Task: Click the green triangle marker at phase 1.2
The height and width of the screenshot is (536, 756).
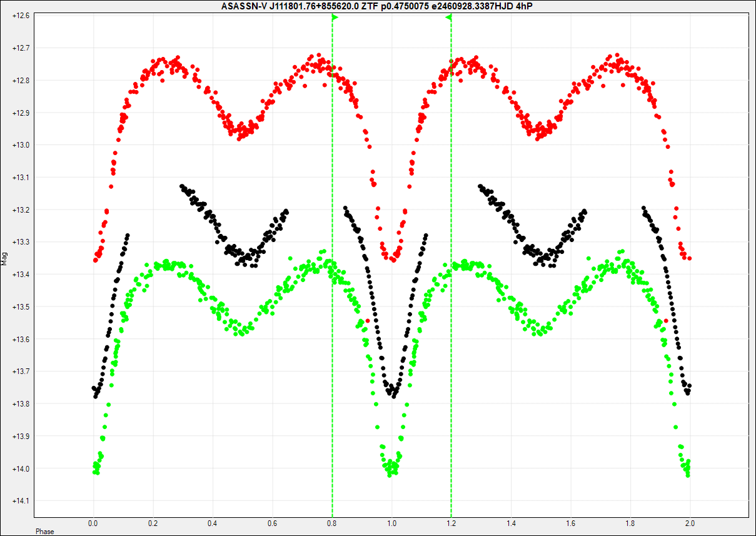Action: click(x=448, y=18)
